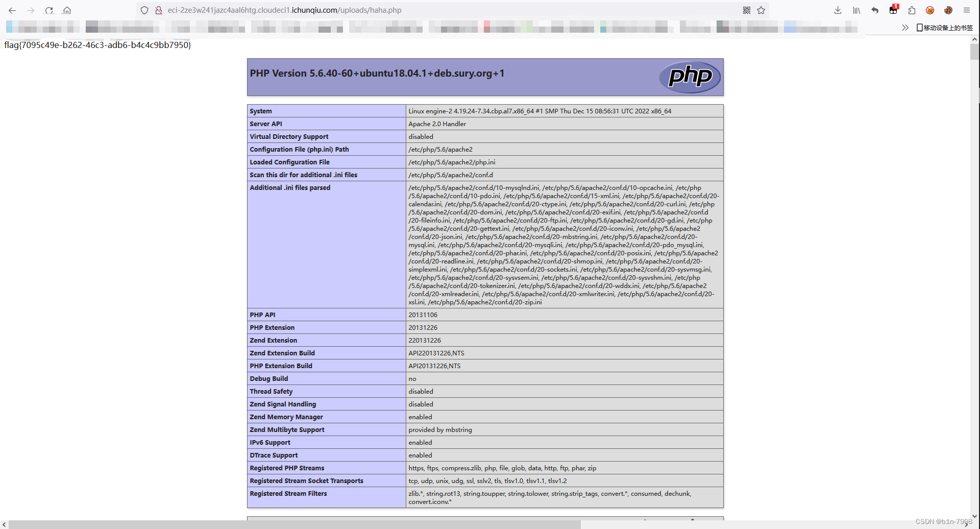The image size is (980, 529).
Task: Click the vertical scrollbar down arrow
Action: point(975,516)
